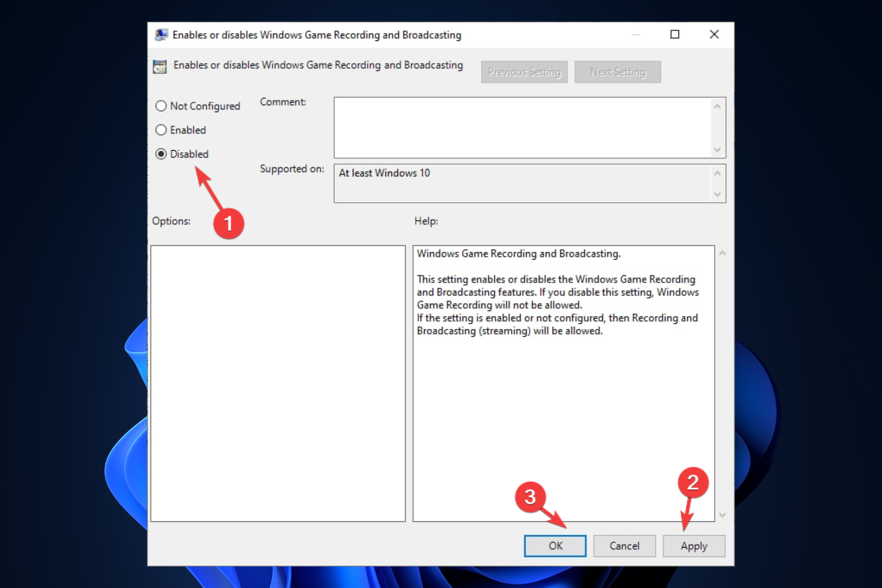The height and width of the screenshot is (588, 882).
Task: Expand the Supported on scrollable area
Action: pyautogui.click(x=719, y=193)
